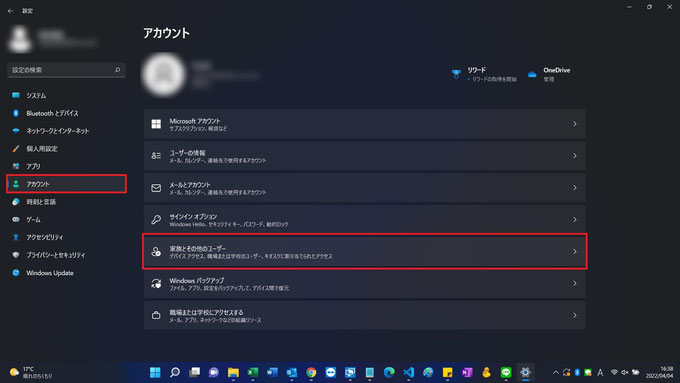Screen dimensions: 680x383
Task: Click the プライバシーとセキュリティ shield icon
Action: tap(16, 255)
